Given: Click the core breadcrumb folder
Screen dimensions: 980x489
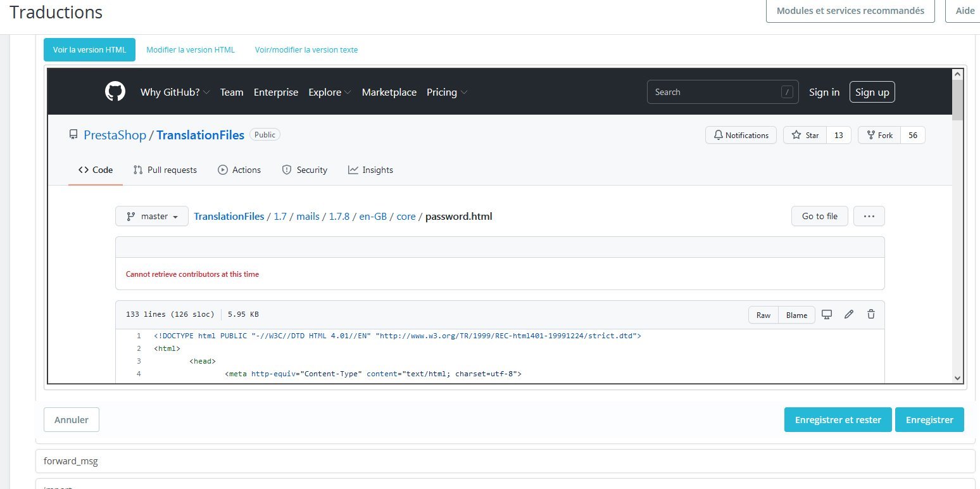Looking at the screenshot, I should pyautogui.click(x=406, y=216).
